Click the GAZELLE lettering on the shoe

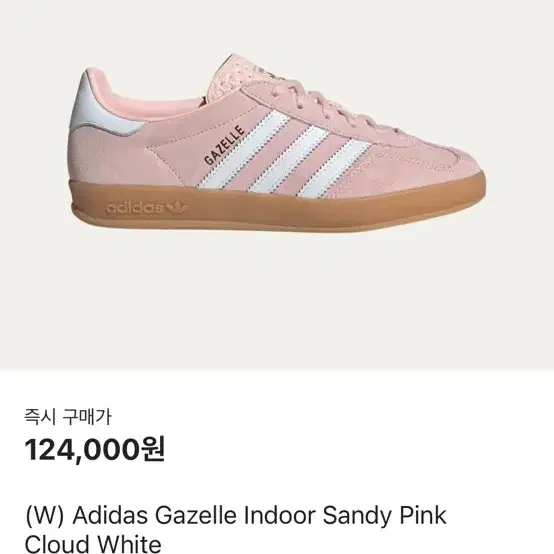click(225, 145)
